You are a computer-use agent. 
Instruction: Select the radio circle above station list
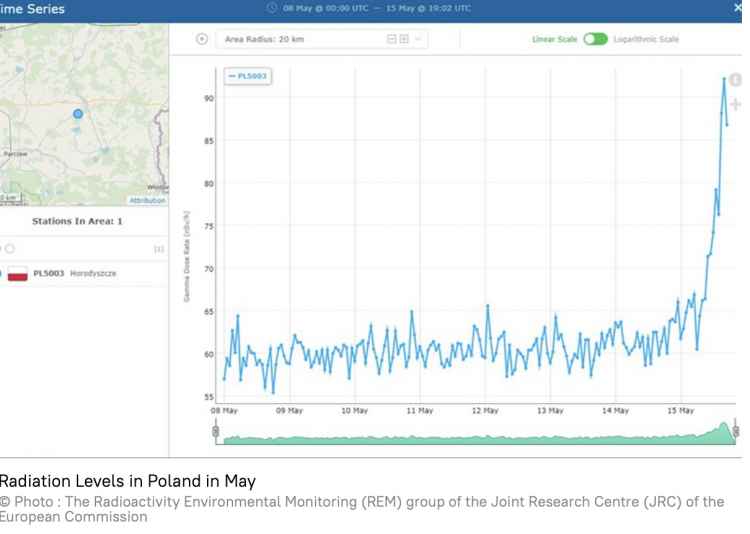tap(10, 248)
